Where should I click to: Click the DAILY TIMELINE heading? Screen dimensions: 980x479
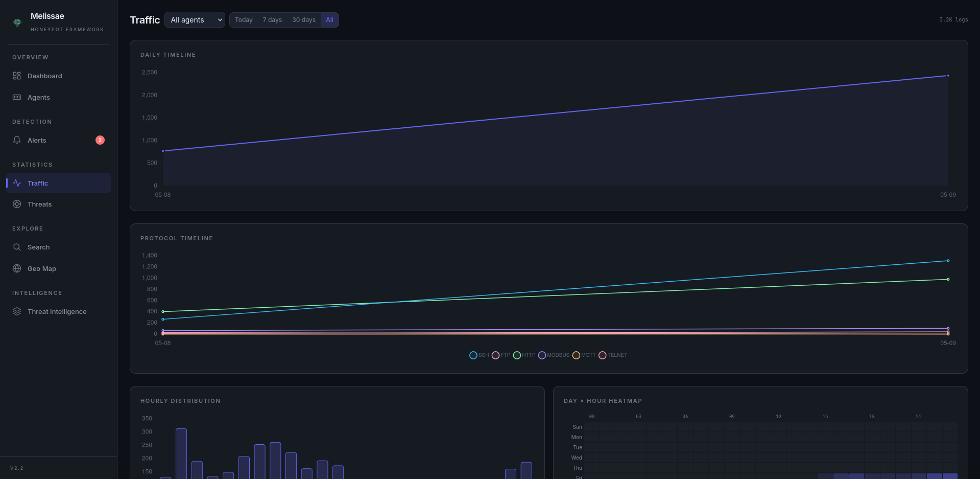(168, 55)
